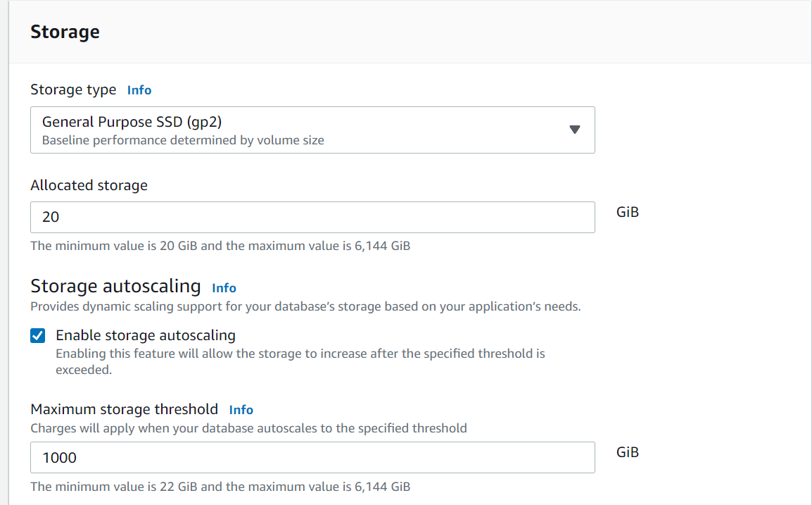Click the Storage type dropdown arrow
The width and height of the screenshot is (812, 505).
574,130
